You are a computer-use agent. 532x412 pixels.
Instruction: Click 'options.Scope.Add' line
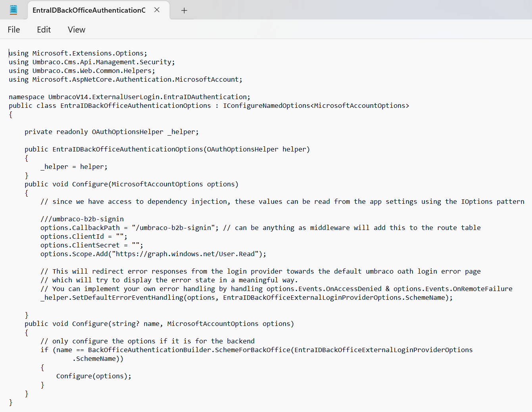153,254
